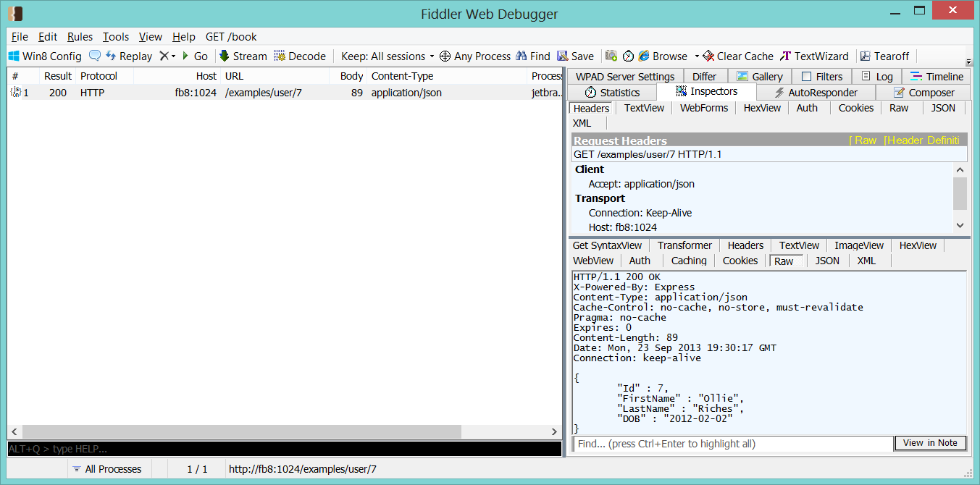Select the response WebView tab

pos(592,261)
